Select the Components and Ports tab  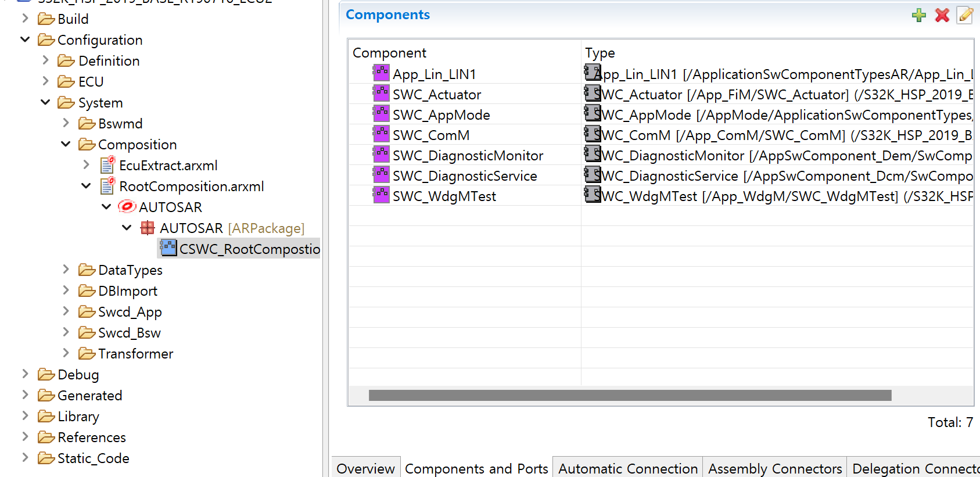tap(476, 468)
